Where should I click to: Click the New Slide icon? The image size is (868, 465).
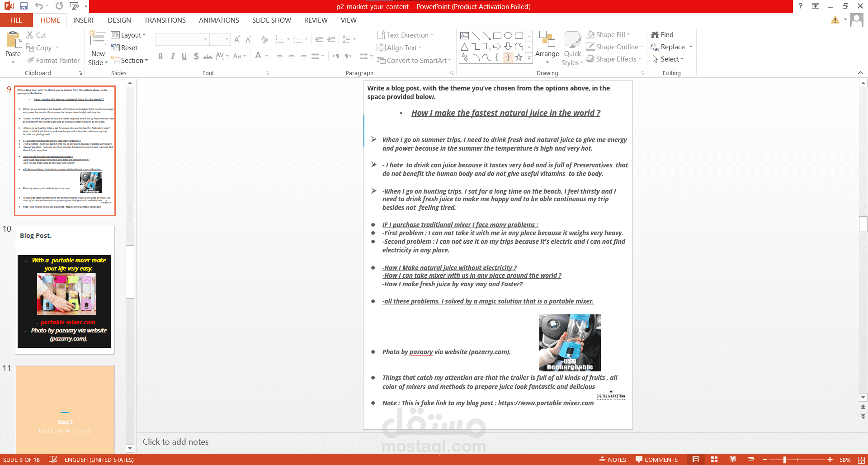pos(98,39)
